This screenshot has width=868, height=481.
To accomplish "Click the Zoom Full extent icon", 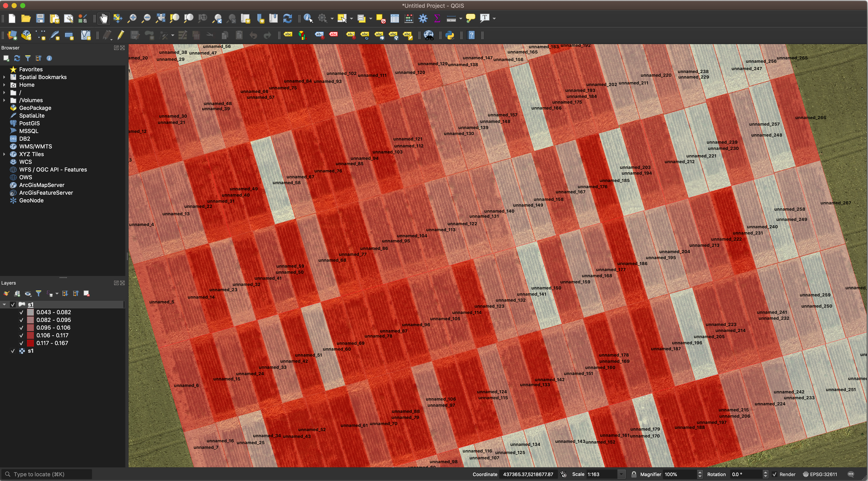I will pos(160,18).
